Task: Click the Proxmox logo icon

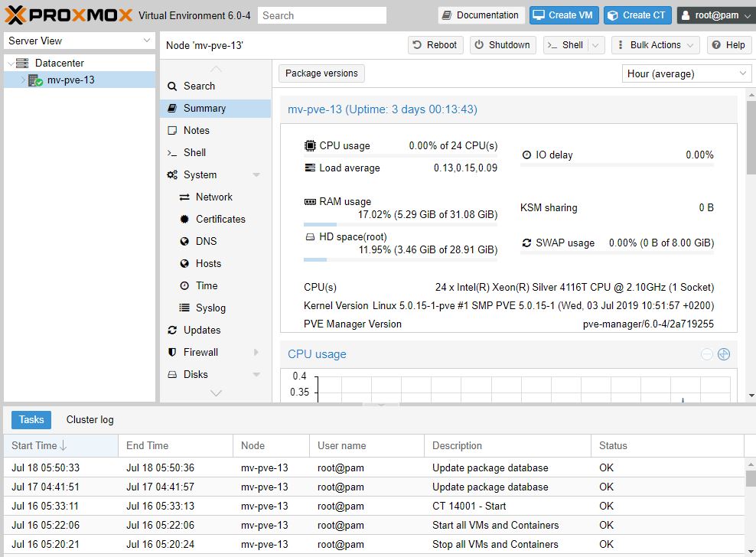Action: click(15, 15)
